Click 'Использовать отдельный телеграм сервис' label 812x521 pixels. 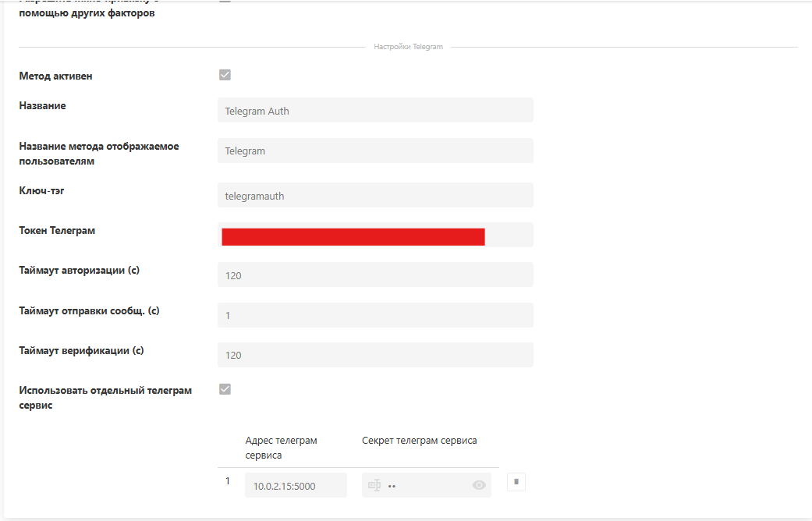[x=105, y=398]
